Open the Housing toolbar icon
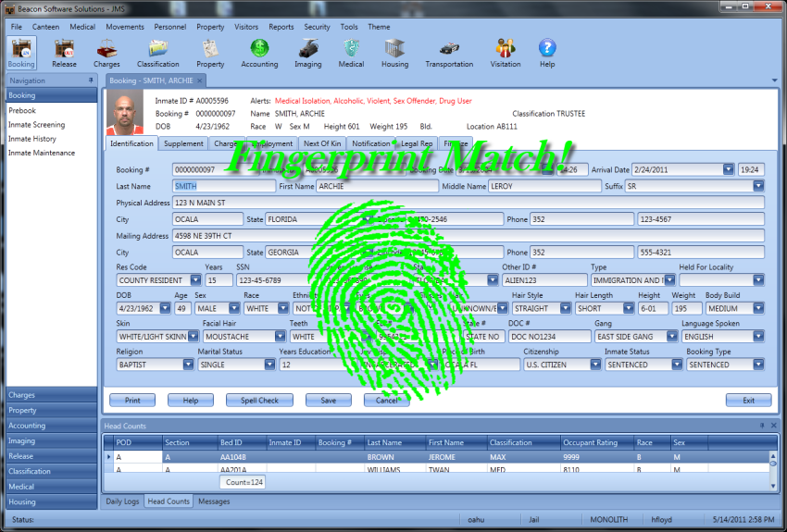This screenshot has height=532, width=787. [394, 52]
